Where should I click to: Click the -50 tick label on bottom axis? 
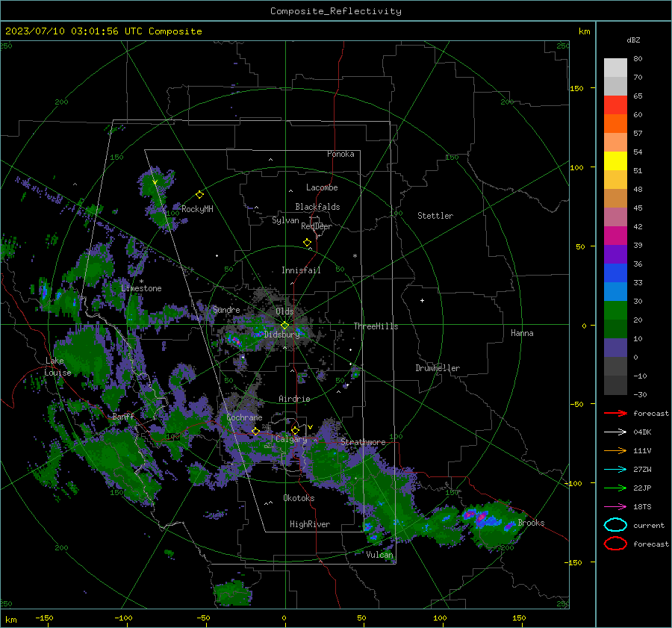(202, 618)
